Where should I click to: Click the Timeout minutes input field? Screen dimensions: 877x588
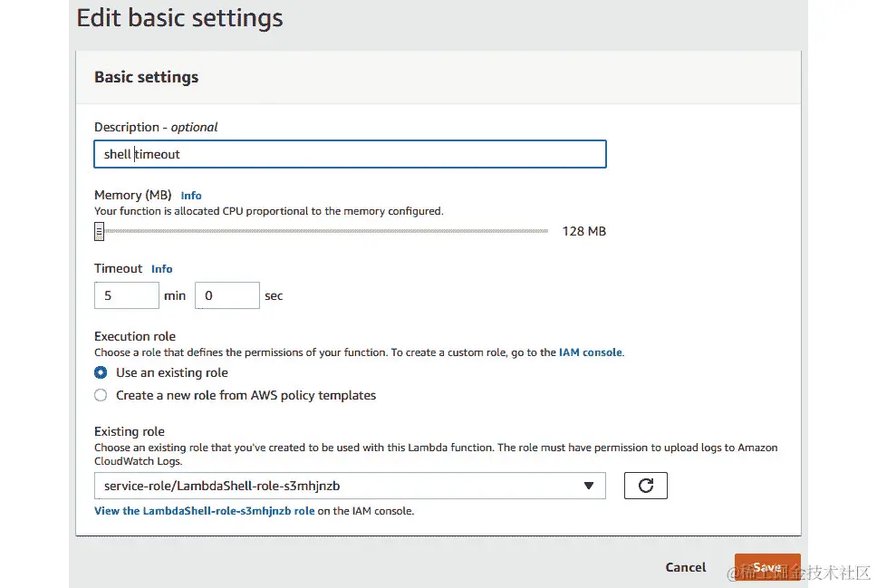[x=127, y=295]
